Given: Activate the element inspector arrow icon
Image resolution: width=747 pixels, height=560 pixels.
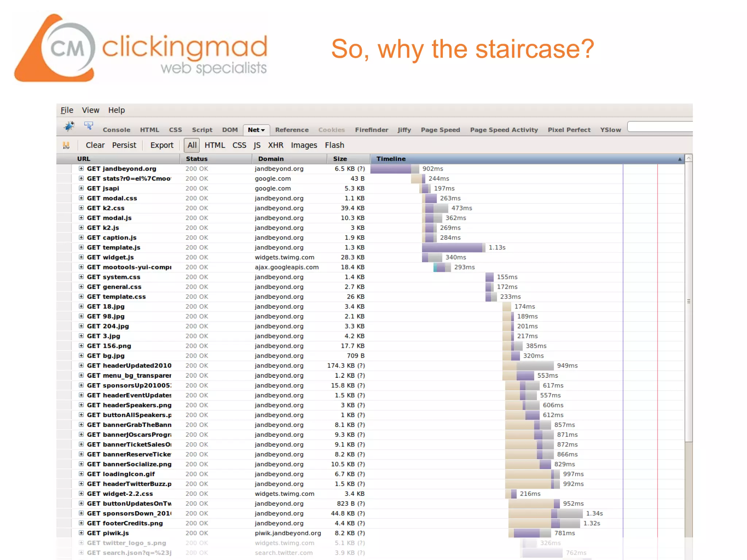Looking at the screenshot, I should 88,126.
